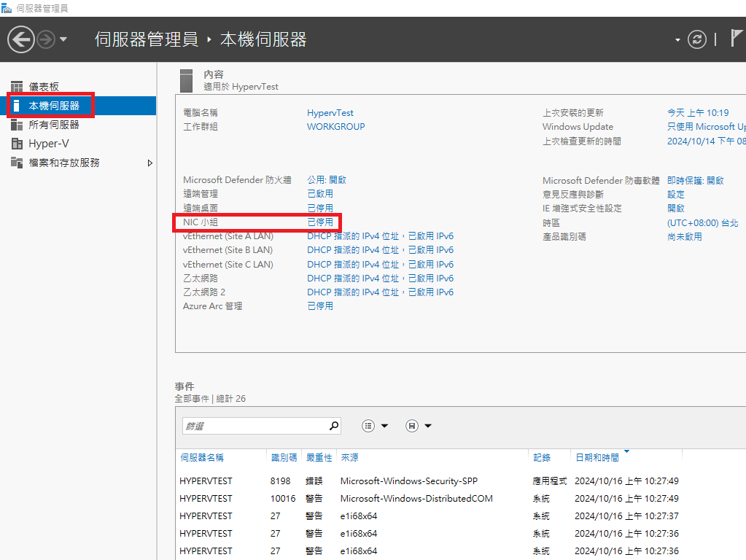Image resolution: width=746 pixels, height=560 pixels.
Task: Click the forward navigation arrow
Action: coord(46,39)
